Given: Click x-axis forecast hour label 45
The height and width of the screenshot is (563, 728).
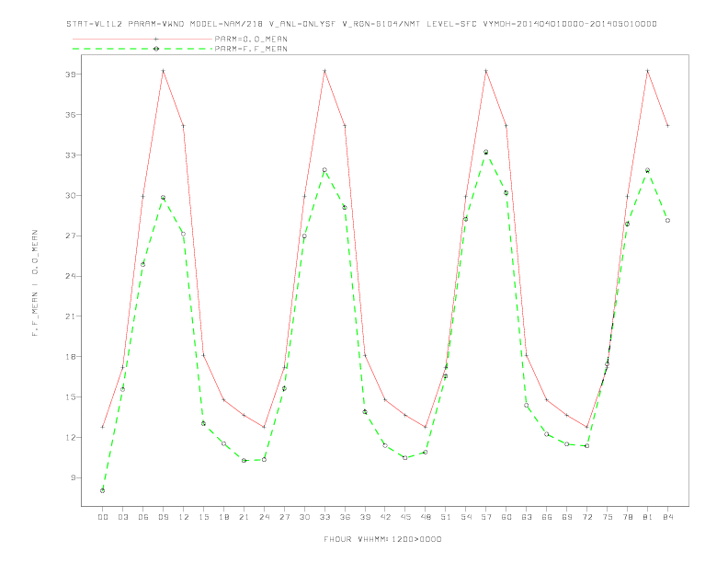Looking at the screenshot, I should coord(405,517).
